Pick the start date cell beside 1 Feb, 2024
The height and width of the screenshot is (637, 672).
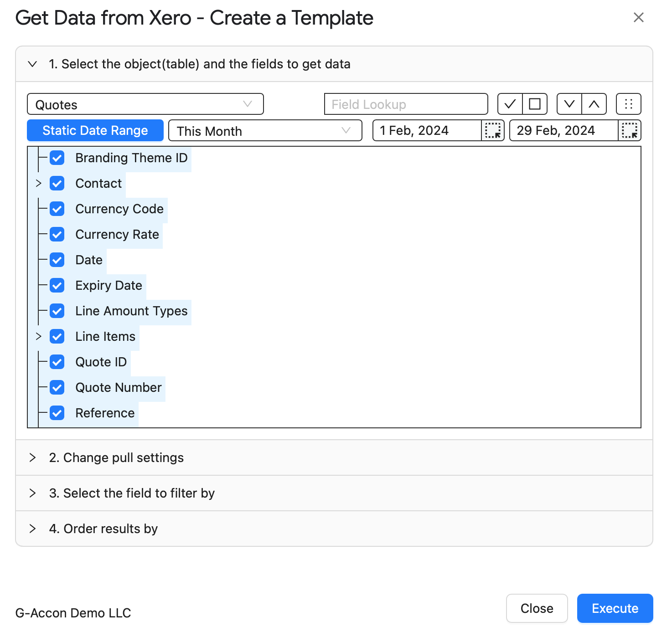(x=493, y=130)
